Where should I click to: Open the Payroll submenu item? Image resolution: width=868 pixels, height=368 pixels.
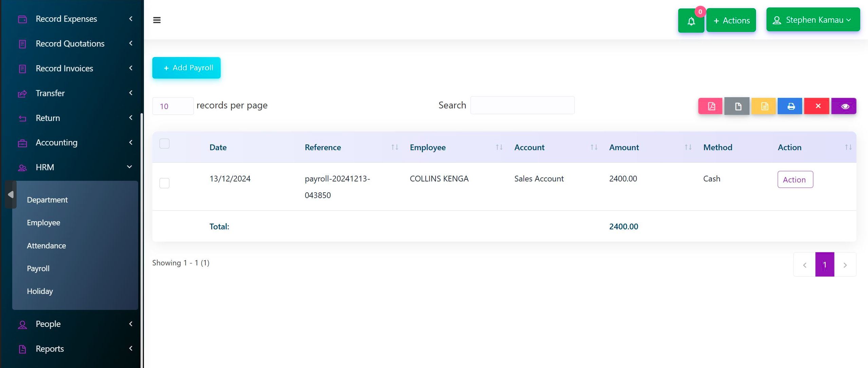tap(38, 268)
